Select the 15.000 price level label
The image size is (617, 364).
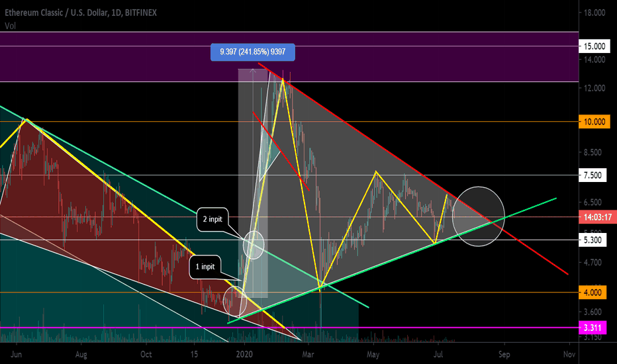[x=594, y=46]
